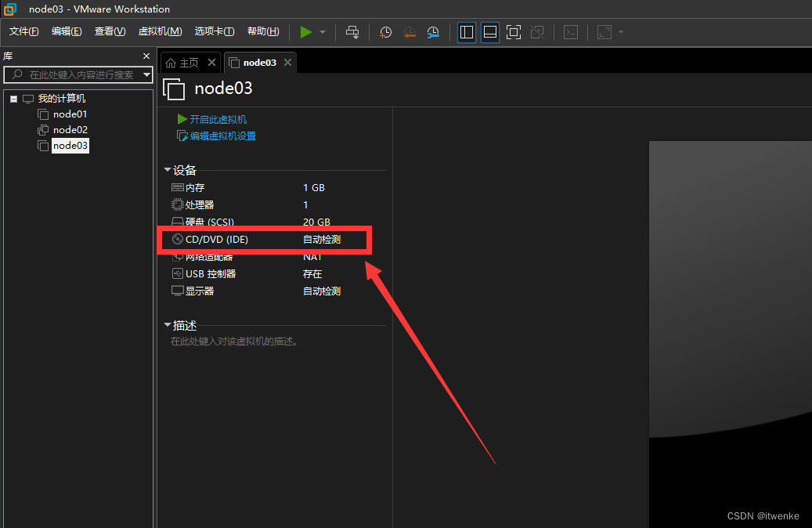Toggle the library sidebar view icon
The image size is (812, 528).
pos(467,32)
